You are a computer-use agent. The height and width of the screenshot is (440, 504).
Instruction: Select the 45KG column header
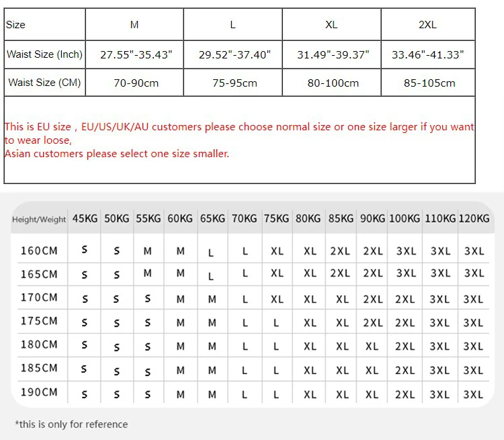coord(85,218)
